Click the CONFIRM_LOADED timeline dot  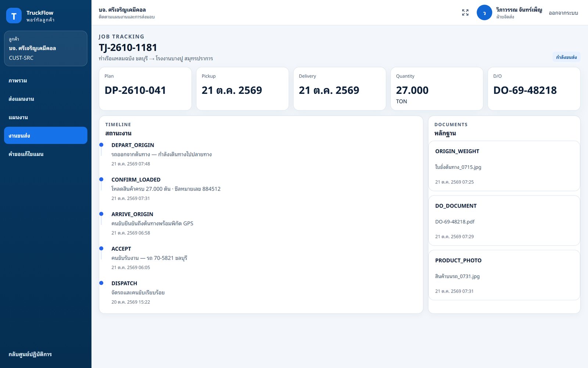coord(101,180)
